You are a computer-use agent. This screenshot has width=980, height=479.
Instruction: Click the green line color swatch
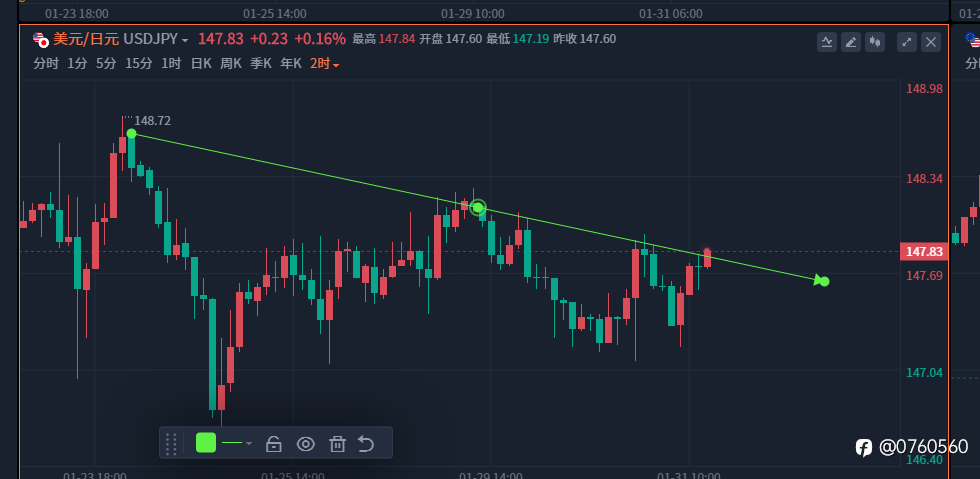coord(206,443)
